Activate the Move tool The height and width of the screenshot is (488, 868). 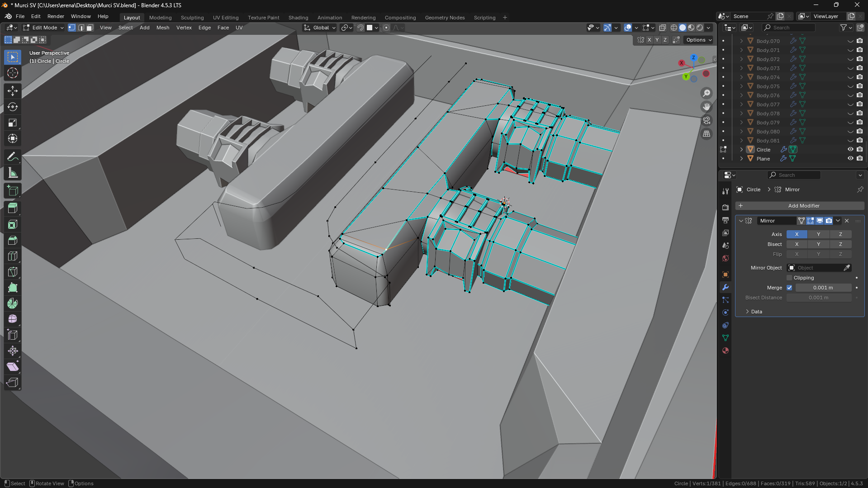(13, 91)
